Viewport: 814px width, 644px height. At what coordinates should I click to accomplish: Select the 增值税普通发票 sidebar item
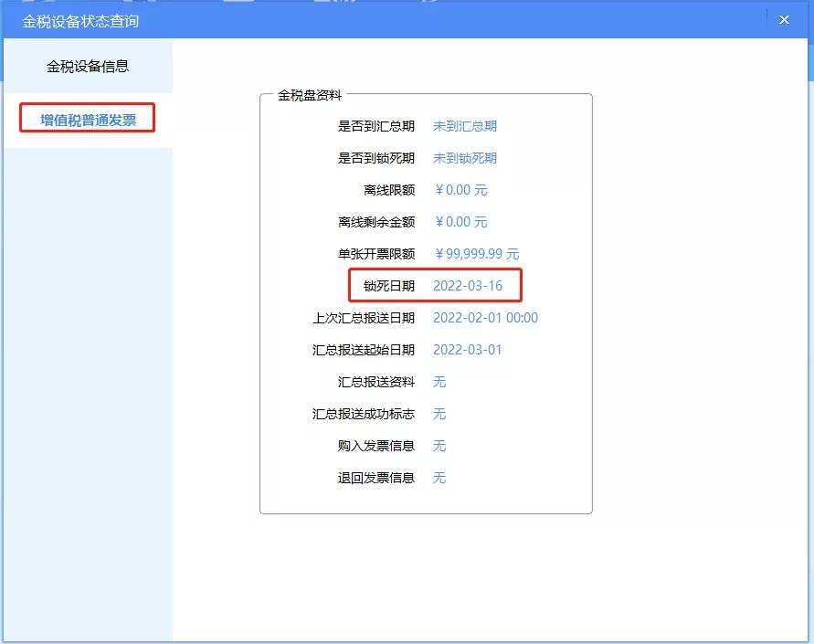click(86, 117)
